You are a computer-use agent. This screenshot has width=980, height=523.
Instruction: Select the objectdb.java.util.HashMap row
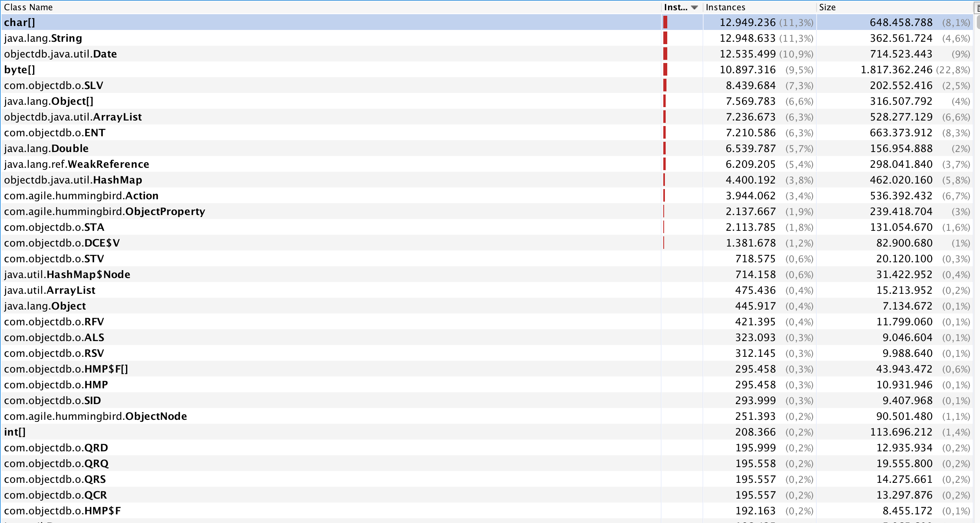pos(487,180)
